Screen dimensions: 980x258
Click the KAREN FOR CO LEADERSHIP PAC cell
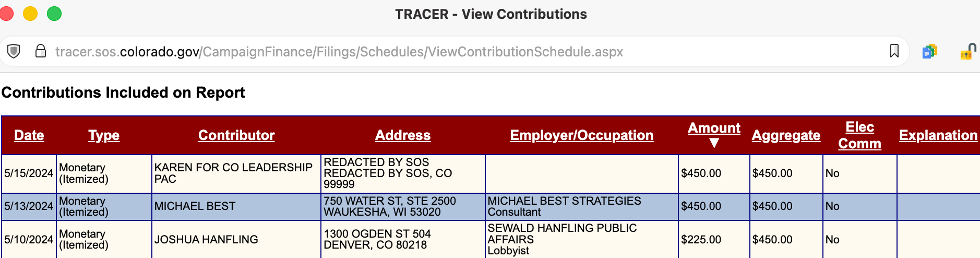[x=233, y=173]
